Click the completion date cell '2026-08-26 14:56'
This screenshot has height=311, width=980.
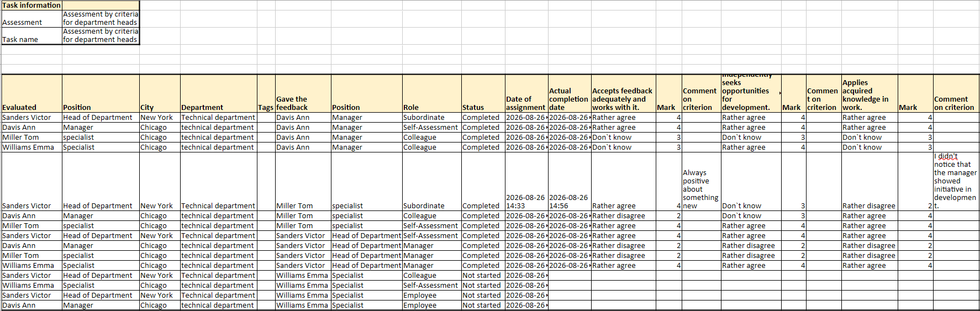pos(570,182)
